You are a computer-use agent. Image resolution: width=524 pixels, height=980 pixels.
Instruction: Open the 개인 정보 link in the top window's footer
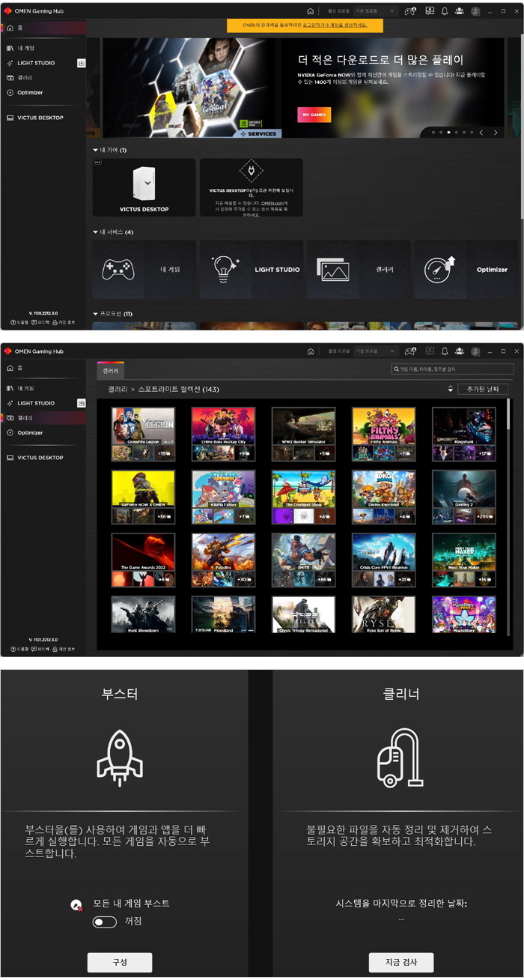[x=64, y=322]
